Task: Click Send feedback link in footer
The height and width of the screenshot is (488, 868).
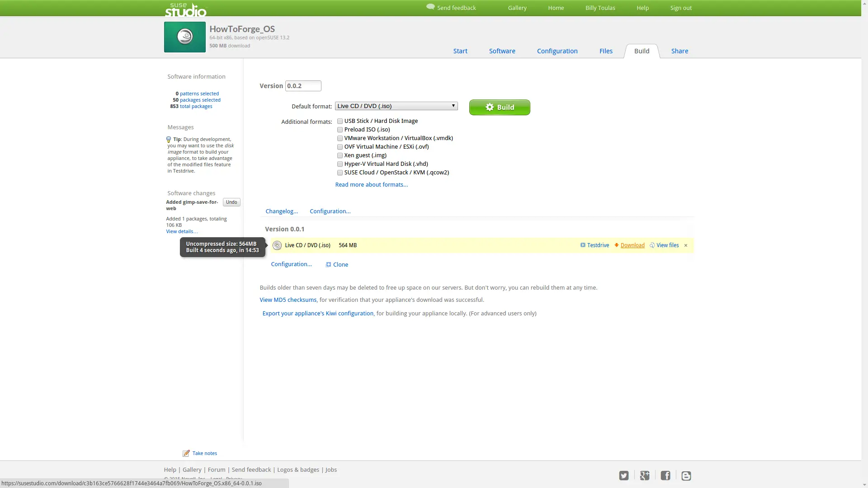Action: pos(251,470)
